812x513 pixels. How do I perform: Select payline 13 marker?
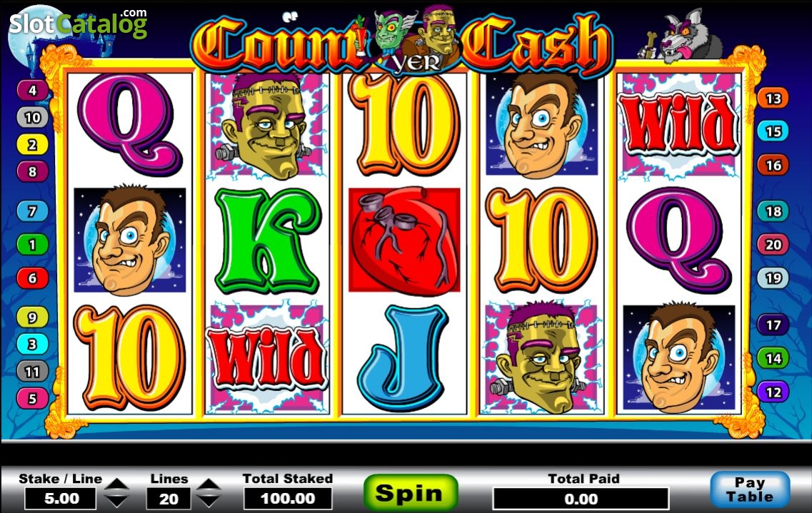(x=773, y=98)
